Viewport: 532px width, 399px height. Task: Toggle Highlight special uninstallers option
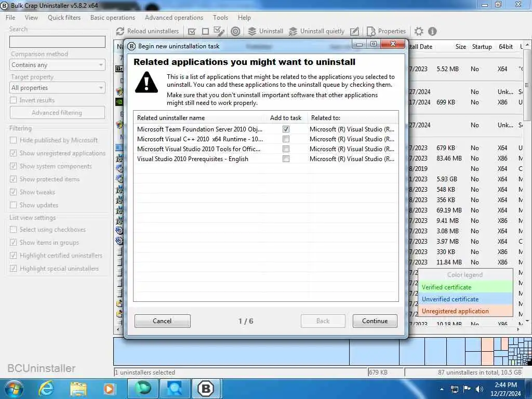[x=14, y=269]
